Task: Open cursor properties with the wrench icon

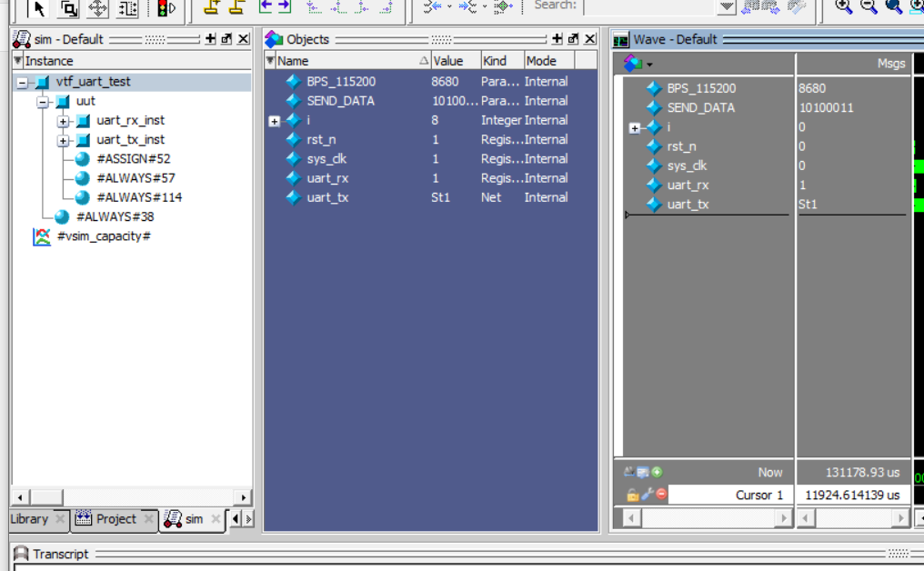Action: coord(646,495)
